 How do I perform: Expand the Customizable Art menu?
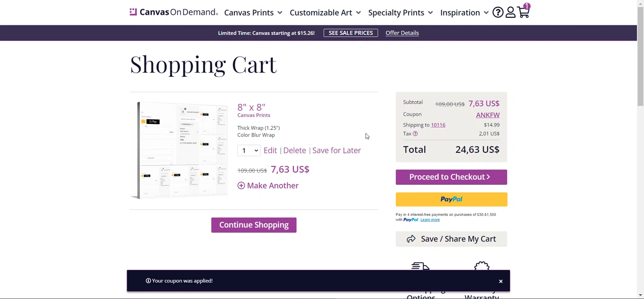coord(325,12)
